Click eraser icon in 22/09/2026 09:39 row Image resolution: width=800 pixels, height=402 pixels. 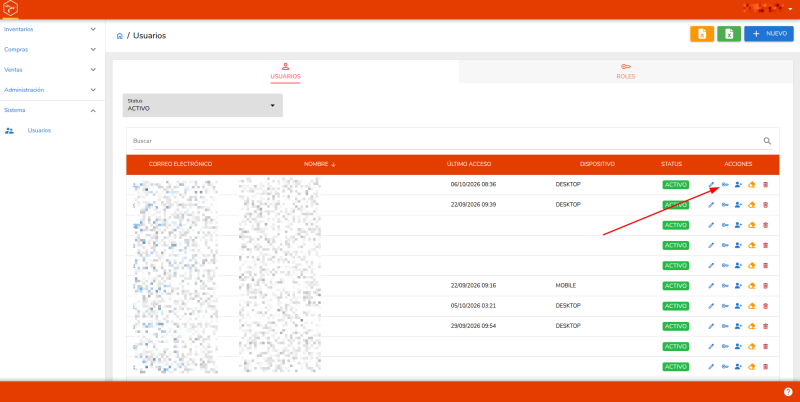point(752,205)
